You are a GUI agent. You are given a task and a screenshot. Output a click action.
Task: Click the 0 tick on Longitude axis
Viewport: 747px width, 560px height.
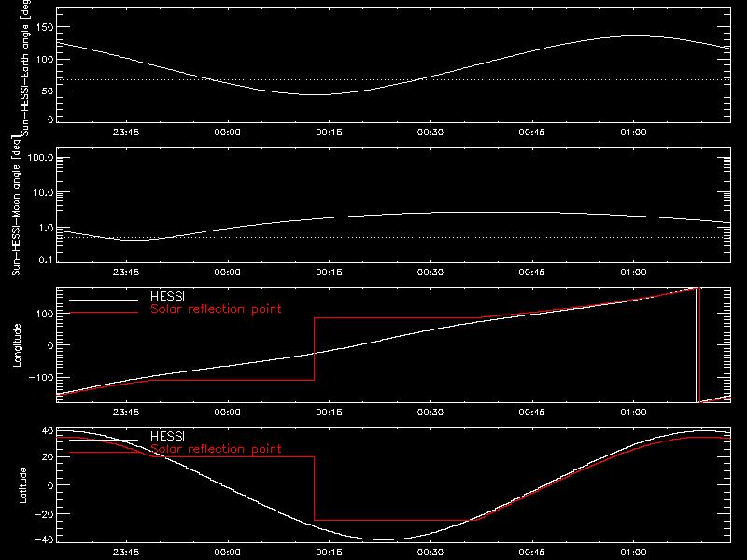coord(50,345)
